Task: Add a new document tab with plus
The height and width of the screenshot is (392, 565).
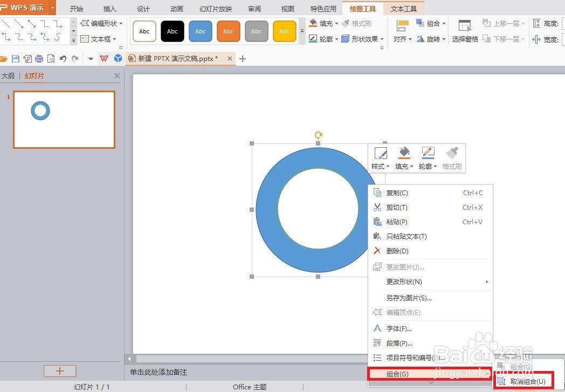Action: click(243, 59)
